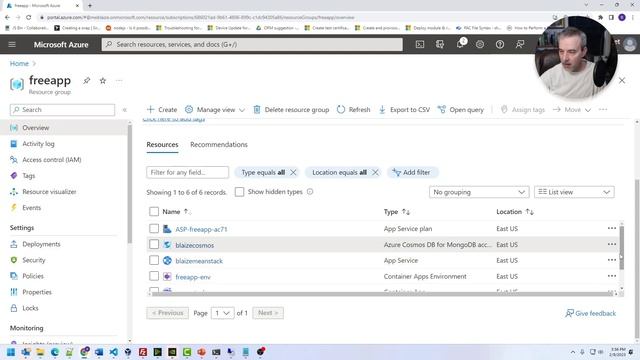Open Locks under Settings
Image resolution: width=640 pixels, height=360 pixels.
tap(30, 308)
